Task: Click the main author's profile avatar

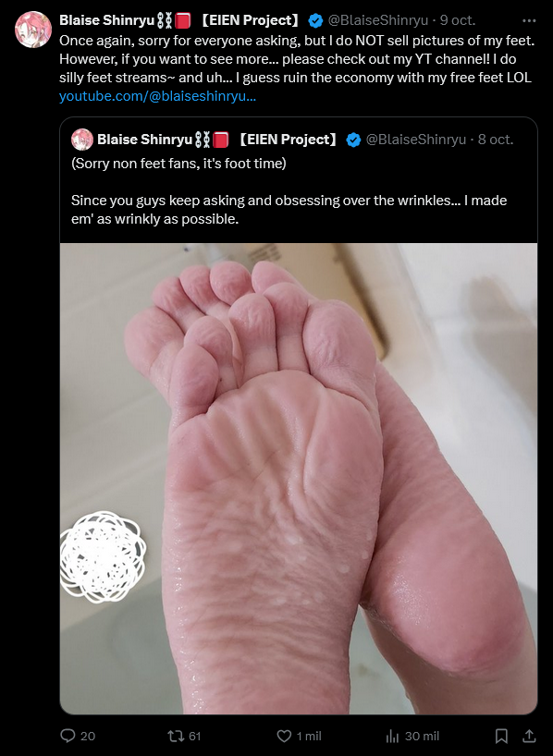Action: point(33,30)
